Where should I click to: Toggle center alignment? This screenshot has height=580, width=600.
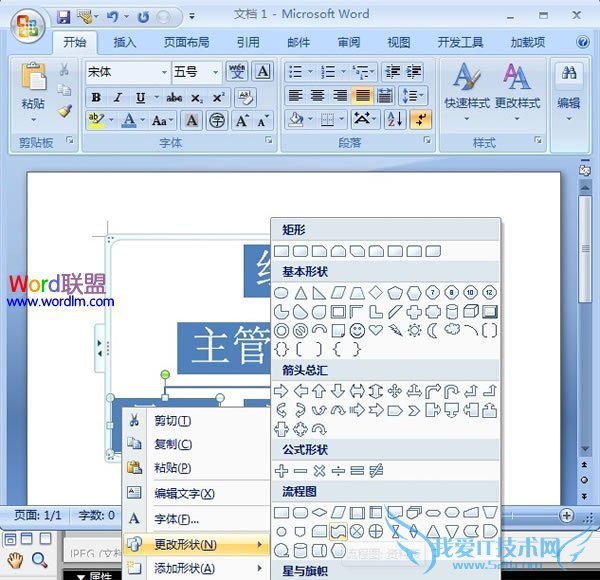[317, 95]
